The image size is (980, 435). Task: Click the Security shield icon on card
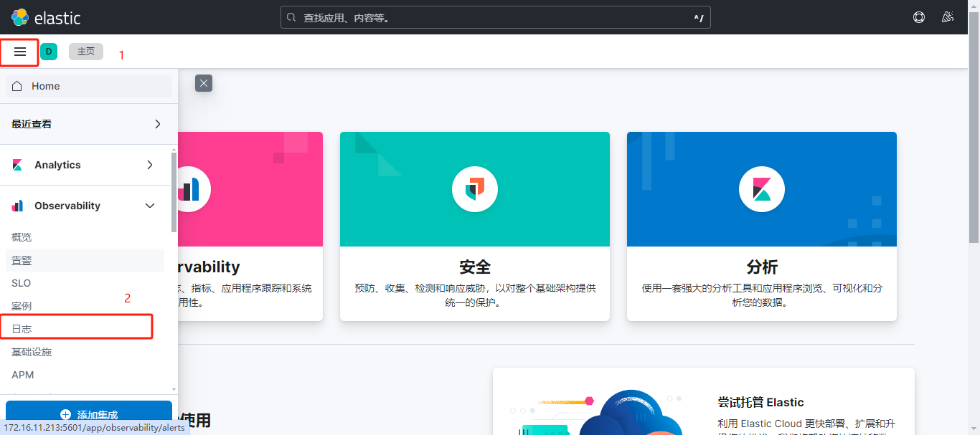pyautogui.click(x=475, y=189)
